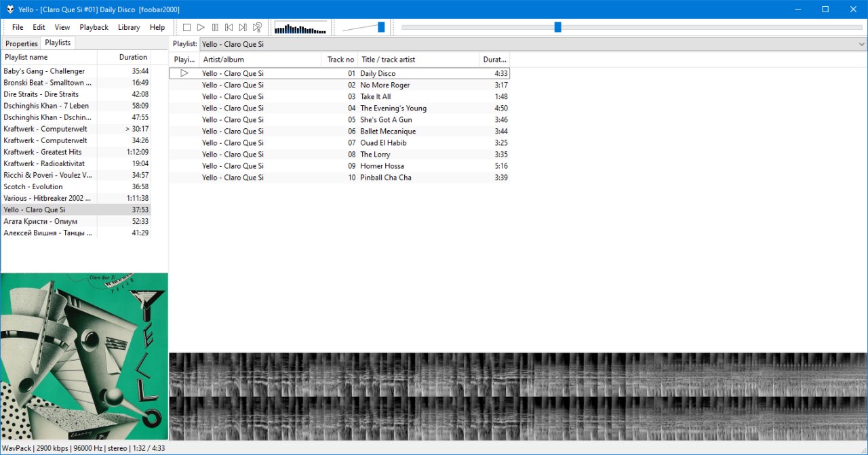
Task: Select track Pinball Cha Cha
Action: 339,177
